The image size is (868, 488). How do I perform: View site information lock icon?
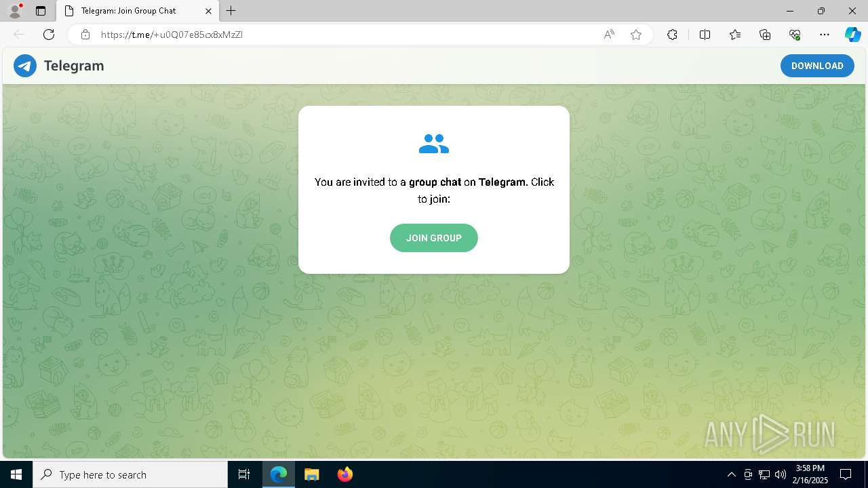click(85, 35)
